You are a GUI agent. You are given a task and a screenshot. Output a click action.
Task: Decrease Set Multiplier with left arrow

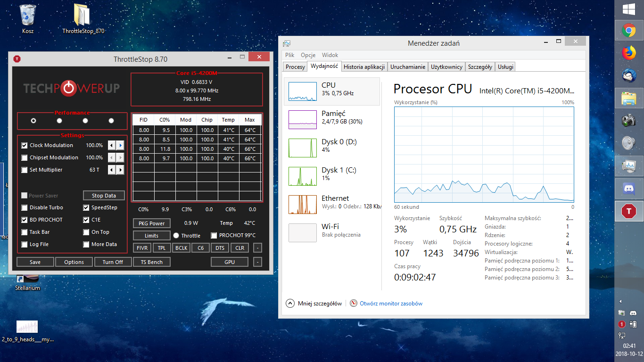pos(112,170)
